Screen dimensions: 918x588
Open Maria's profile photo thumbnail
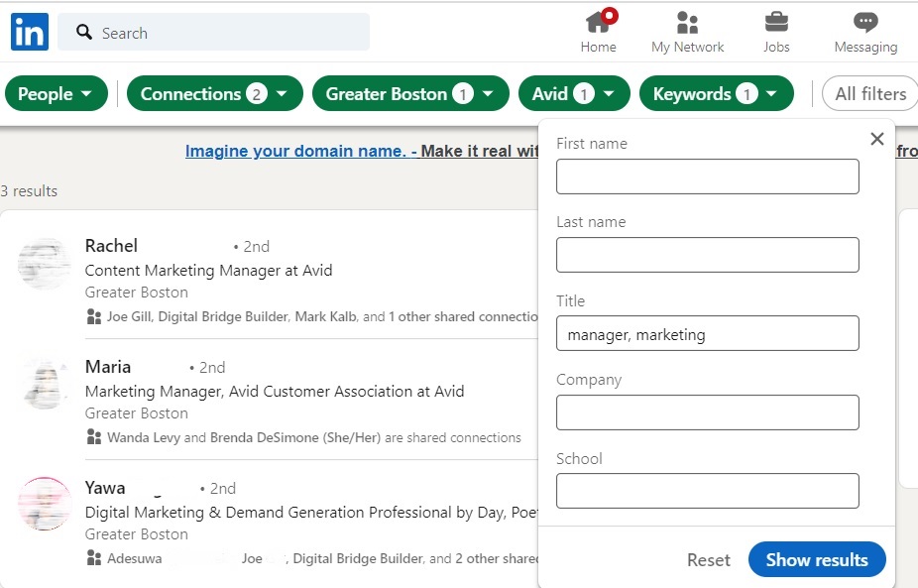[46, 385]
